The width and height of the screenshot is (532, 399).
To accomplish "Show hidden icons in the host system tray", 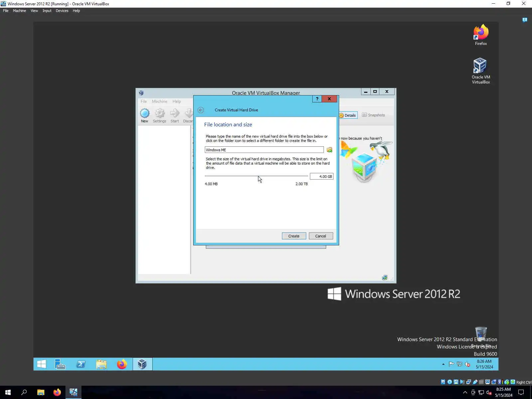I will click(465, 392).
